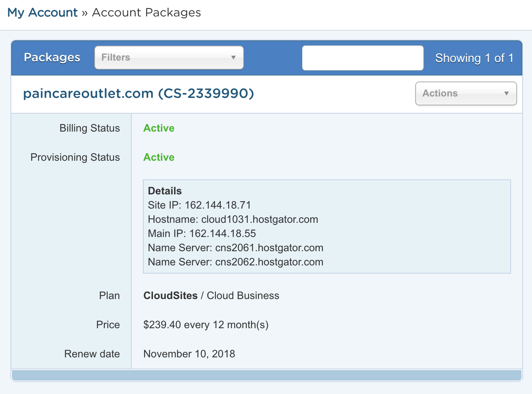Click the November 10, 2018 renew date
532x394 pixels.
(x=189, y=354)
